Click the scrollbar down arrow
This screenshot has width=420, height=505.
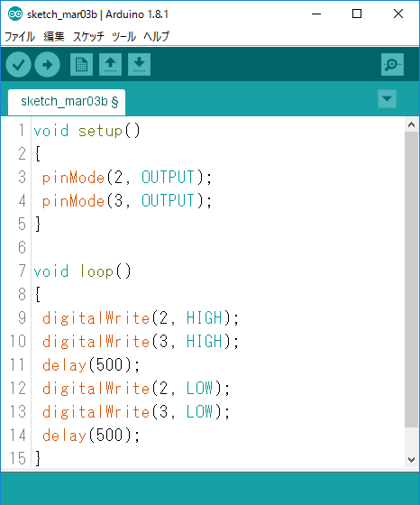pyautogui.click(x=411, y=460)
